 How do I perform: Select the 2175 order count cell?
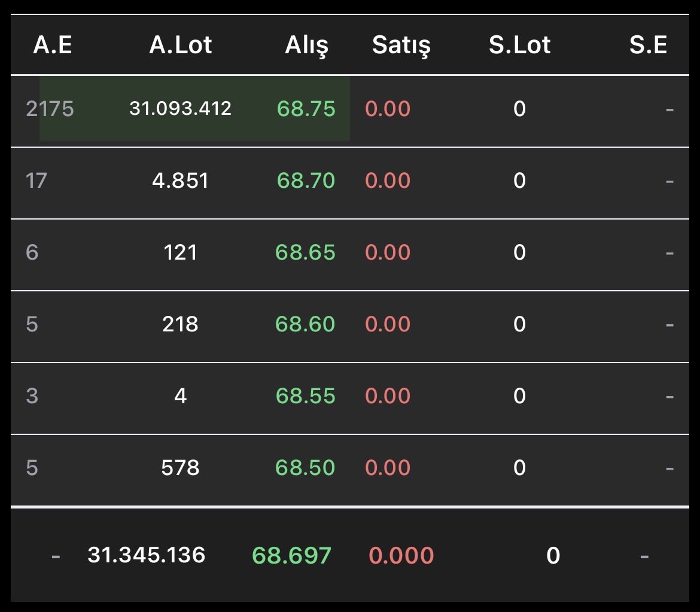(50, 109)
